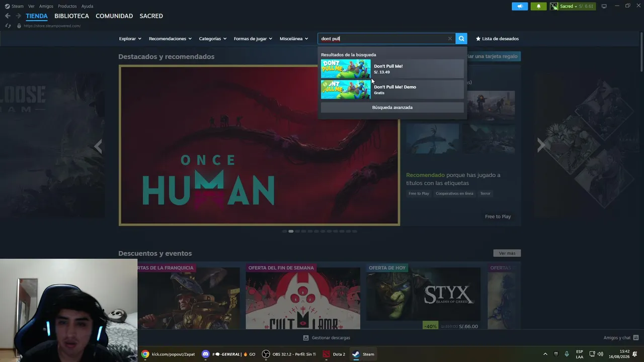Viewport: 644px width, 362px height.
Task: Switch to the BIBLIOTECA tab
Action: coord(71,16)
